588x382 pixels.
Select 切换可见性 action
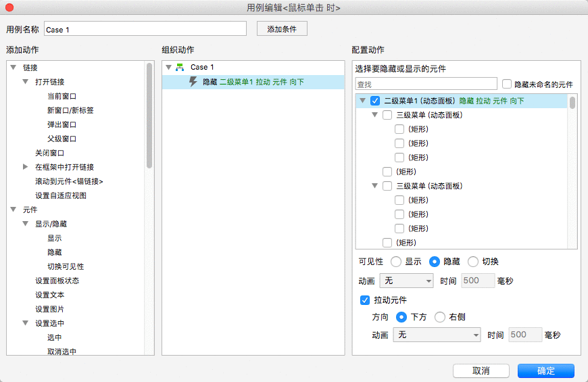[66, 266]
